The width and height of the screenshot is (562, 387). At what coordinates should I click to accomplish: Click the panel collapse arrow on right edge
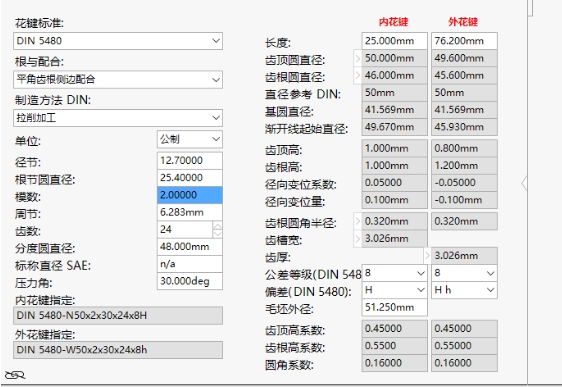pos(524,183)
